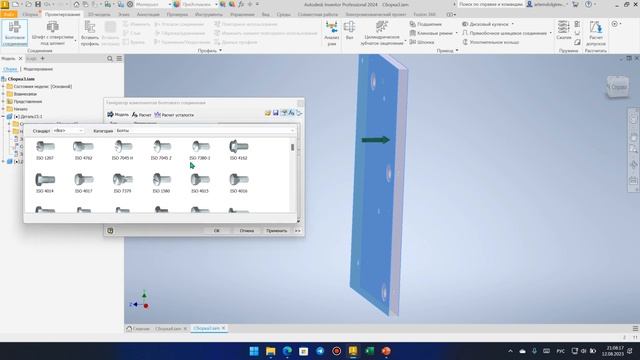Open the cylindrical gear generator tool
640x360 pixels.
(x=382, y=33)
